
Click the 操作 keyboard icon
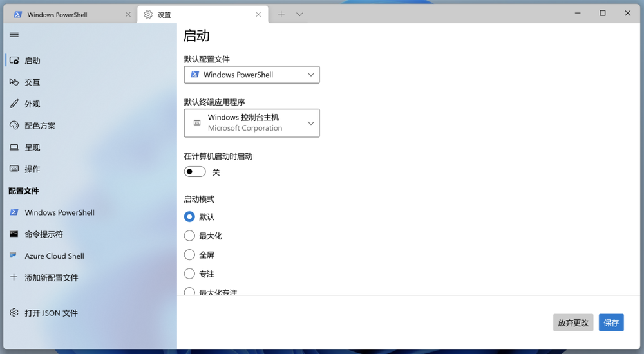[x=14, y=169]
